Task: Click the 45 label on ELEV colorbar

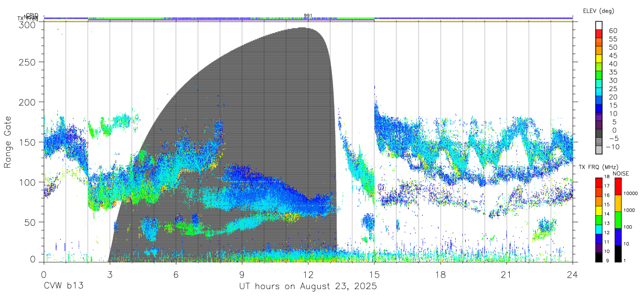Action: point(613,55)
